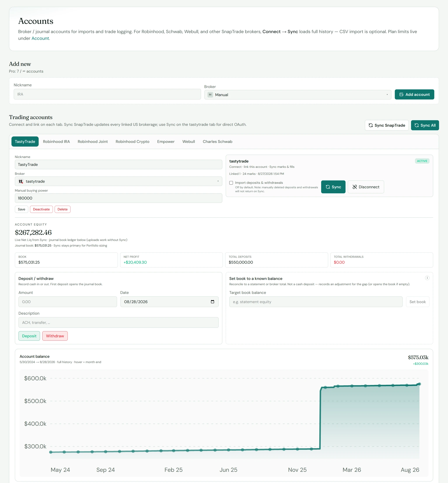The width and height of the screenshot is (448, 483).
Task: Click the Sync All button
Action: 425,125
